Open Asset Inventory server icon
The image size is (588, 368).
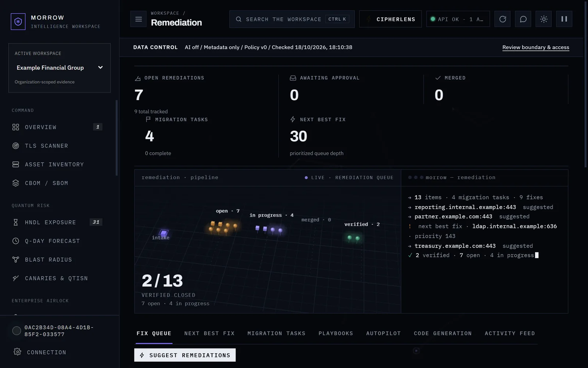16,164
